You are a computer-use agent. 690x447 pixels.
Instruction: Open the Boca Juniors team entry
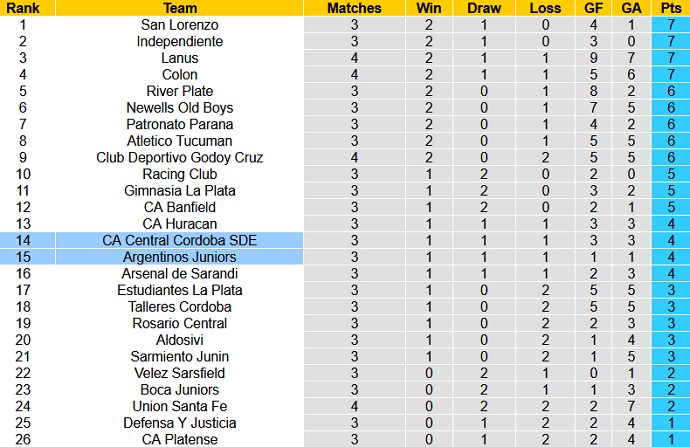180,389
